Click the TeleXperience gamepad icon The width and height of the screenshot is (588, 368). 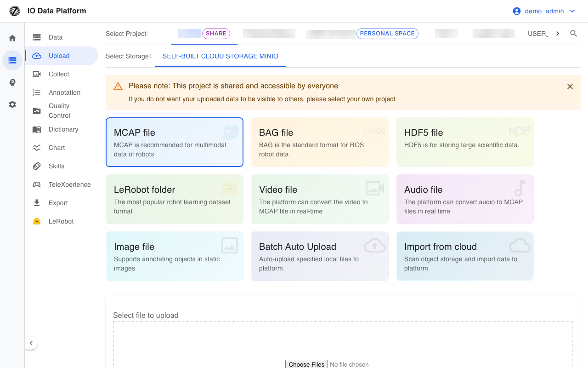click(37, 184)
